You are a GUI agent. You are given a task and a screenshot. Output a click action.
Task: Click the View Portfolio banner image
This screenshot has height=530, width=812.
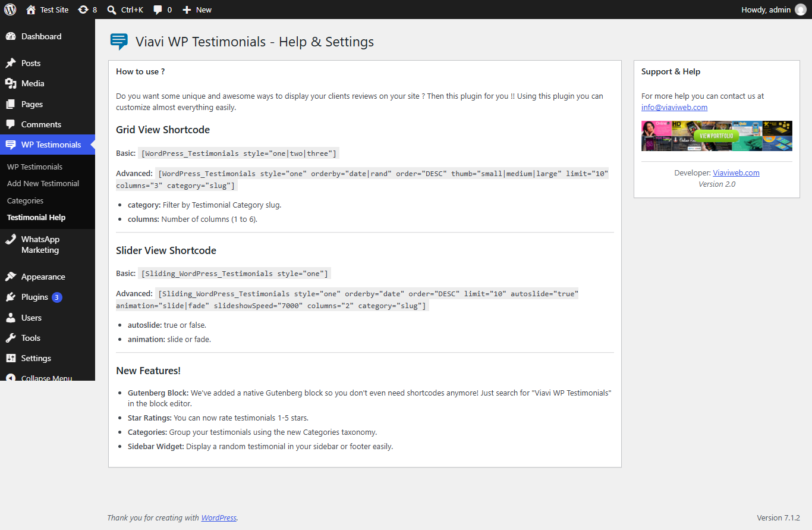tap(716, 136)
